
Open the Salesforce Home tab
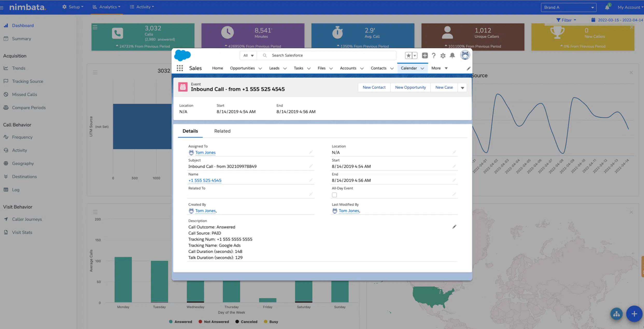[x=217, y=68]
